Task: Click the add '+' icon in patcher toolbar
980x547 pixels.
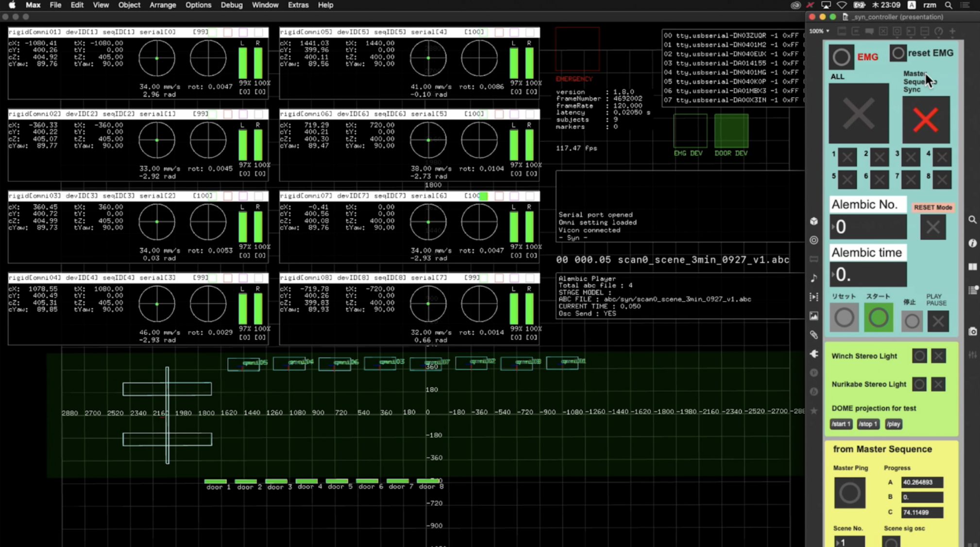Action: pos(952,31)
